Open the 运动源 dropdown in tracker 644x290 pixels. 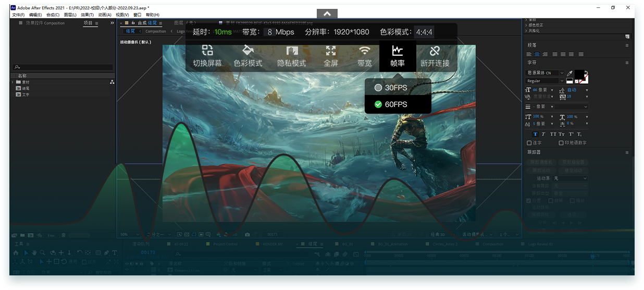(x=570, y=178)
